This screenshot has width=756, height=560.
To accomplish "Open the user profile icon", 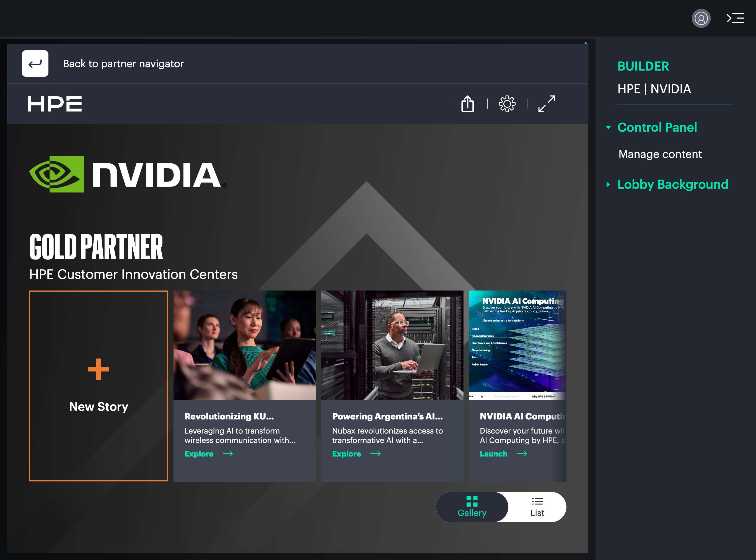I will (701, 18).
